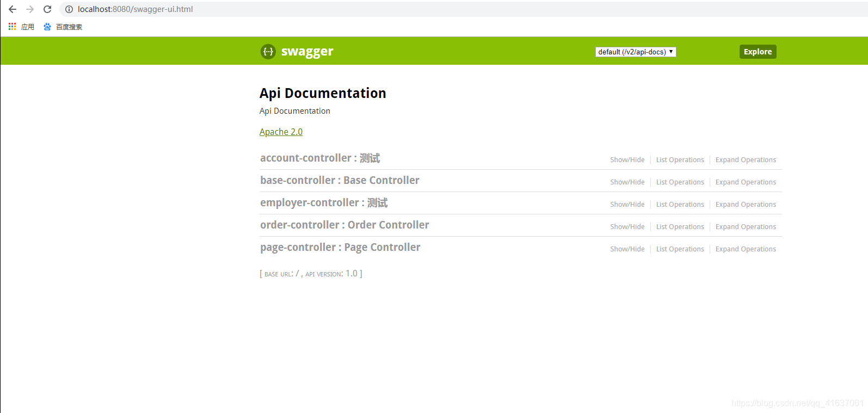
Task: Toggle Show/Hide for account-controller
Action: coord(627,160)
